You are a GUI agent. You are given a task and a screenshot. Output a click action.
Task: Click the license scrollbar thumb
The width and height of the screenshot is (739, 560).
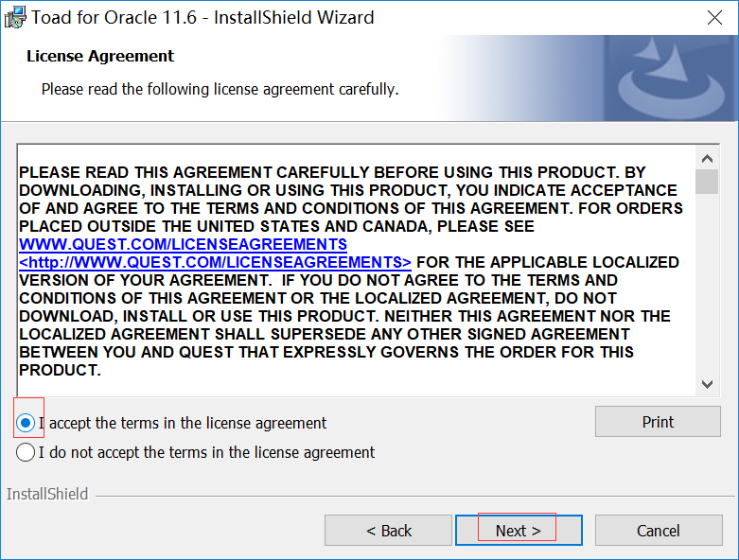tap(707, 181)
